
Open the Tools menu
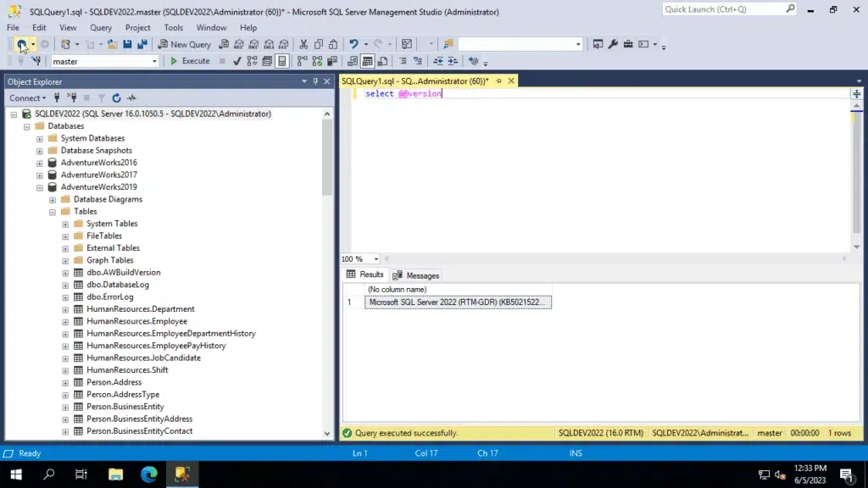[173, 28]
